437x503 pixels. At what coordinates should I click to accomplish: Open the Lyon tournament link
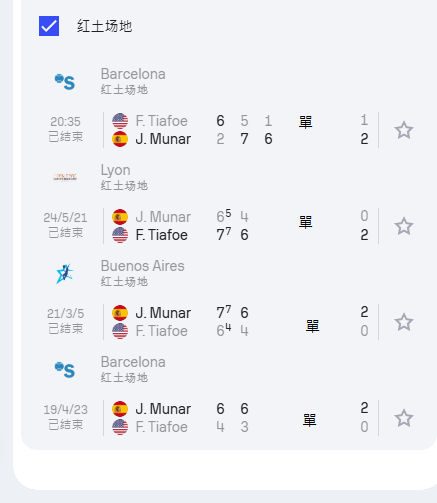click(115, 170)
